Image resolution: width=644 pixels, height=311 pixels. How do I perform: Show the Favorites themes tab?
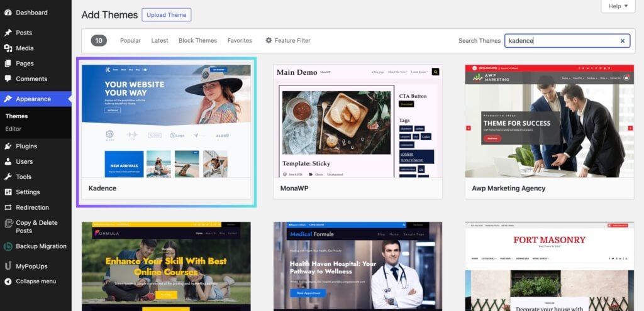pos(240,41)
